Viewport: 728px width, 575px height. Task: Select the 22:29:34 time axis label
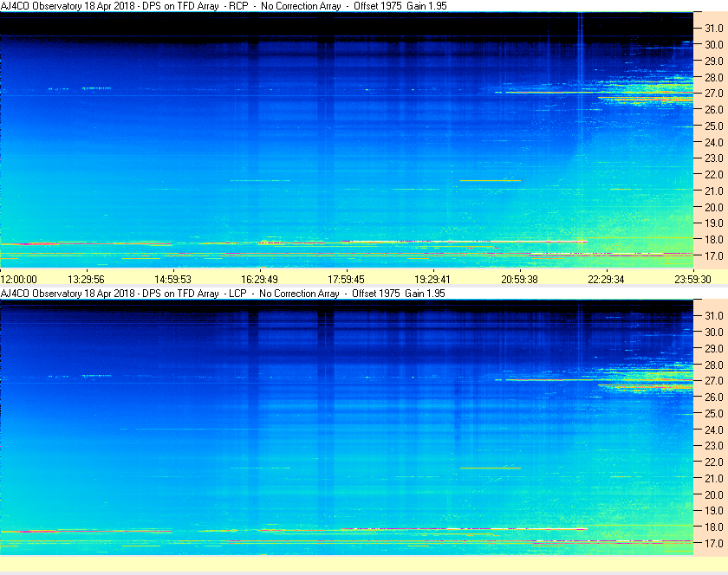pos(607,280)
